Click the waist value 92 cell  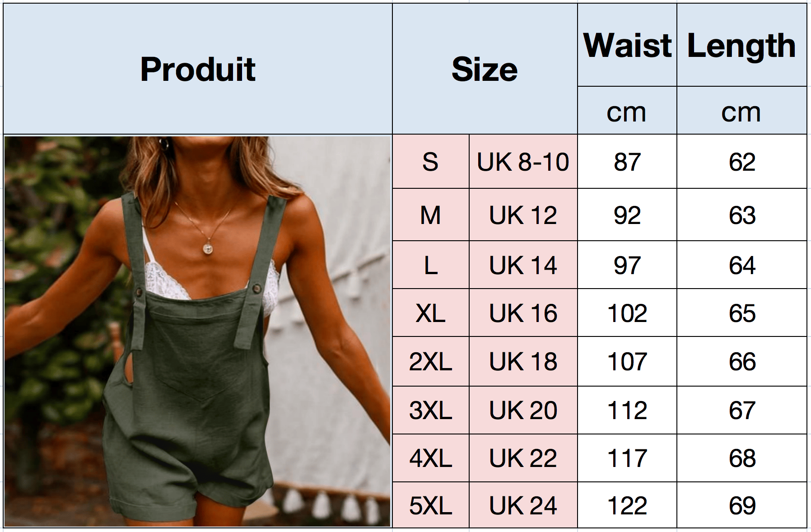click(x=627, y=215)
